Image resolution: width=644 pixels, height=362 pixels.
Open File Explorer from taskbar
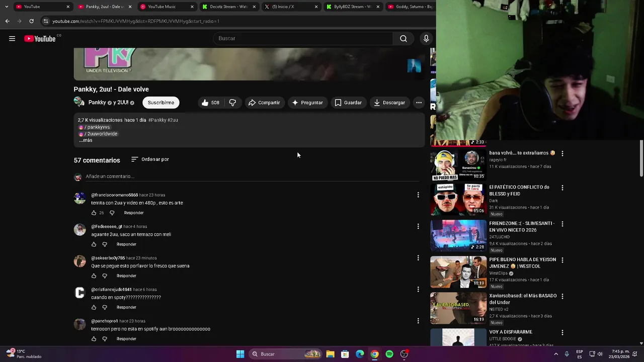click(330, 354)
